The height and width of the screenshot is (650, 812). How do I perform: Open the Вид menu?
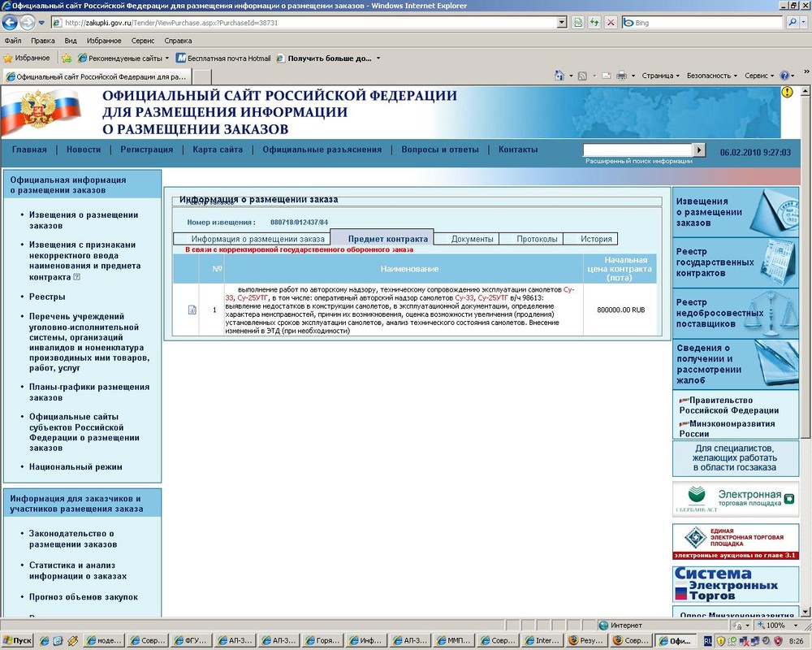[71, 41]
